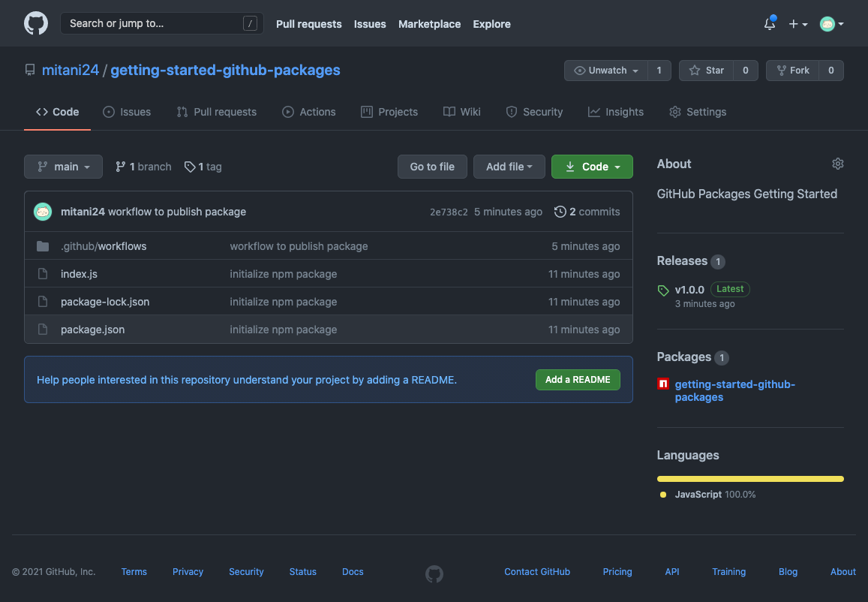Open the main branch selector

(x=63, y=167)
